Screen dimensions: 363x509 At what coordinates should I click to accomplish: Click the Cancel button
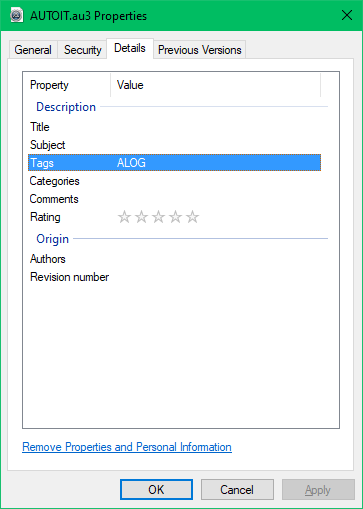click(x=237, y=490)
